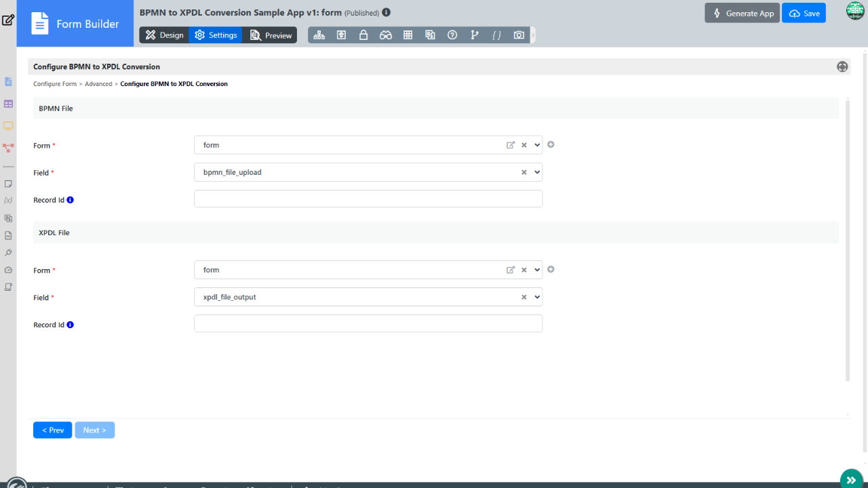Expand the bpmn_file_upload Field dropdown

(x=538, y=172)
